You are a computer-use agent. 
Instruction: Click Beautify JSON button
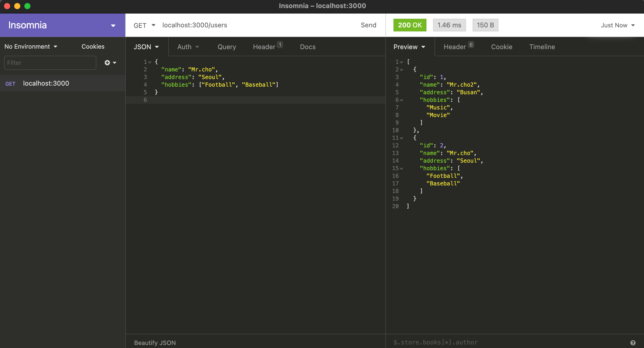[x=155, y=342]
